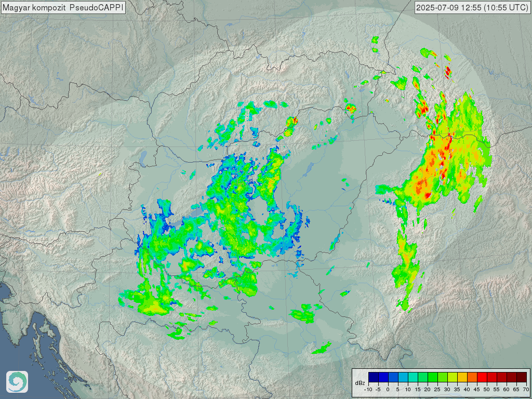The width and height of the screenshot is (532, 399).
Task: Pick the yellow 35 to 40 swatch
Action: point(462,377)
